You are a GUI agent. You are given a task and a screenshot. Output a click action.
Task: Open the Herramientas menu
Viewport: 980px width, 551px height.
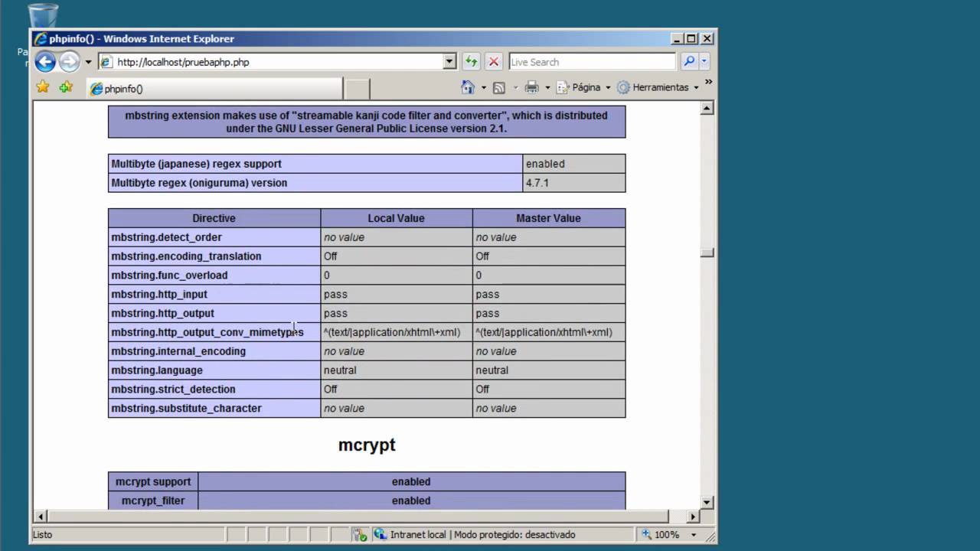[658, 87]
